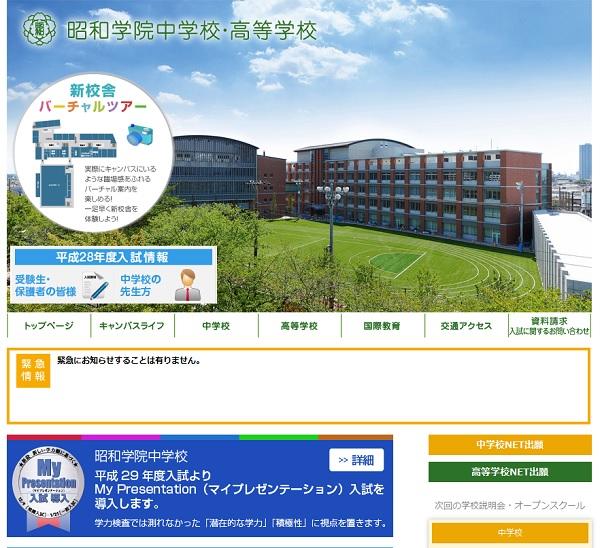Go to トップページ in navigation bar
This screenshot has width=600, height=548.
point(48,326)
